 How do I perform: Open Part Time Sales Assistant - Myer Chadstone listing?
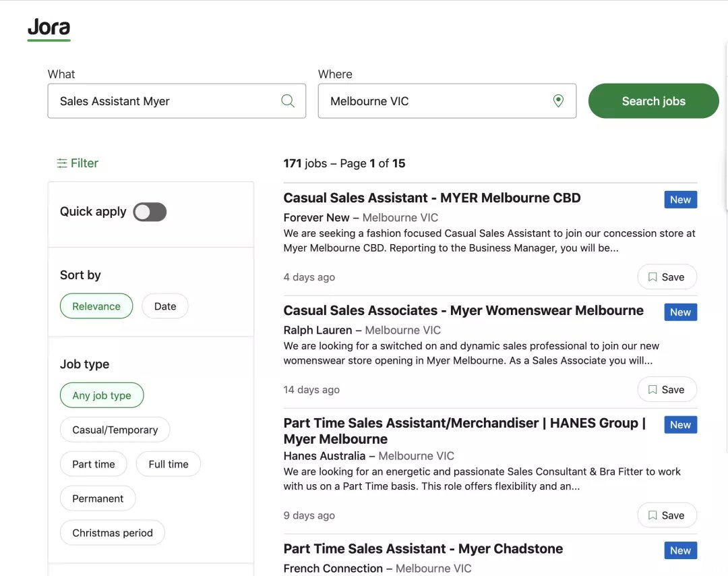pos(423,548)
